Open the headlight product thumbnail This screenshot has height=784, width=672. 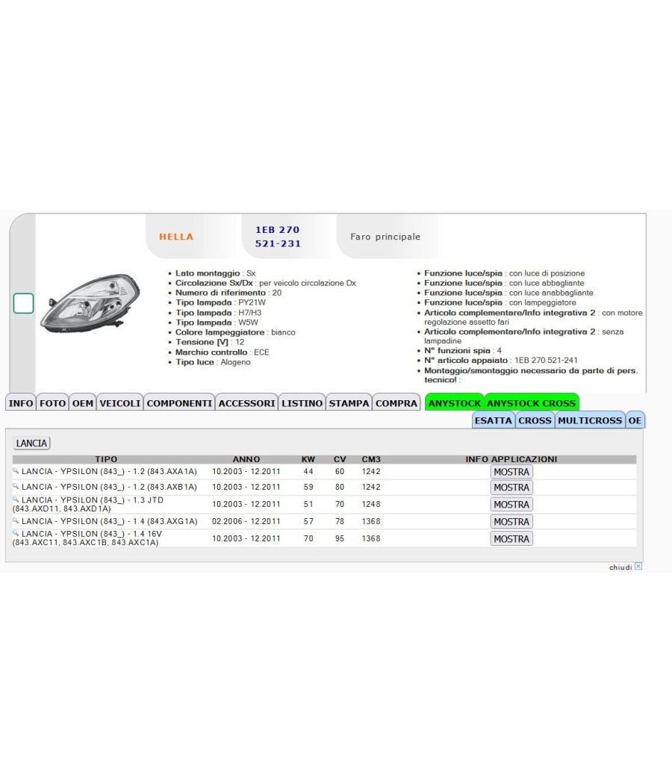[90, 303]
